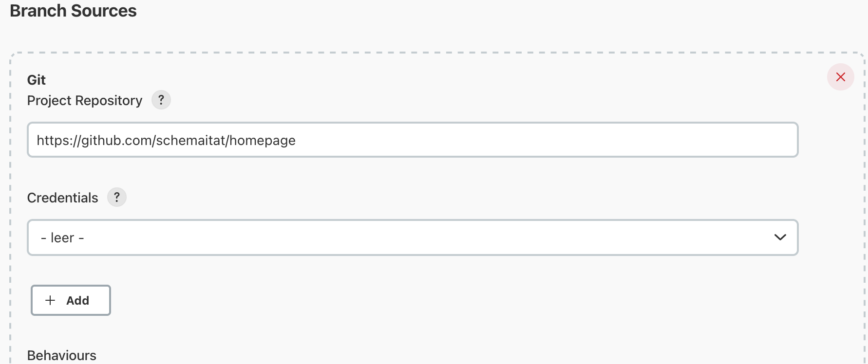Select the Project Repository URL field
Image resolution: width=868 pixels, height=364 pixels.
pyautogui.click(x=413, y=140)
